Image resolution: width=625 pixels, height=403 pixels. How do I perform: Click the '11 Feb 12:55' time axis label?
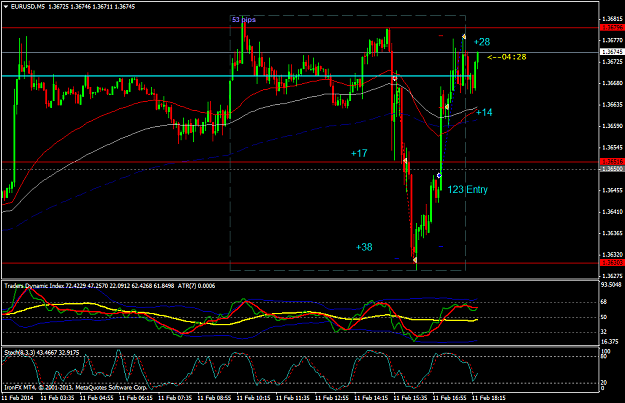(x=332, y=398)
